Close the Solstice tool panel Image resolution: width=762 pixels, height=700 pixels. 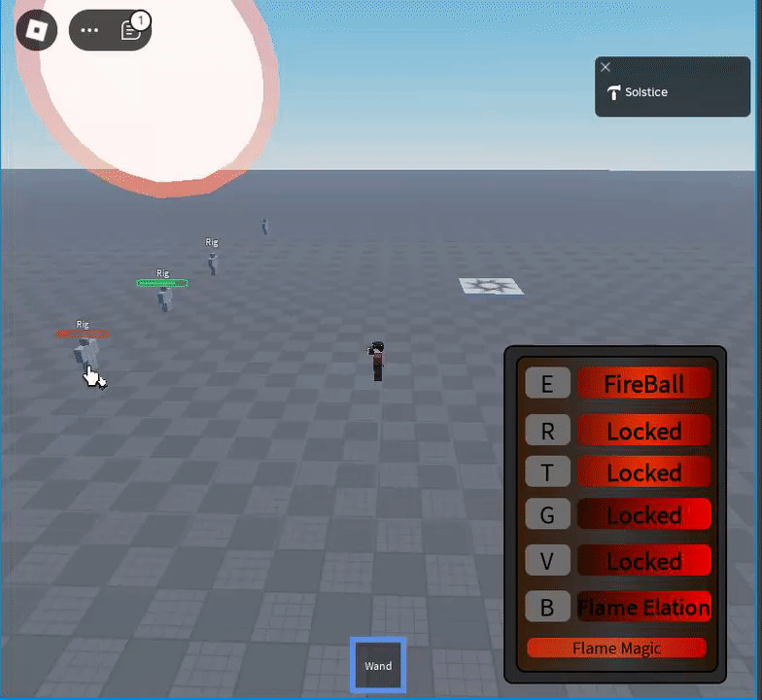605,67
